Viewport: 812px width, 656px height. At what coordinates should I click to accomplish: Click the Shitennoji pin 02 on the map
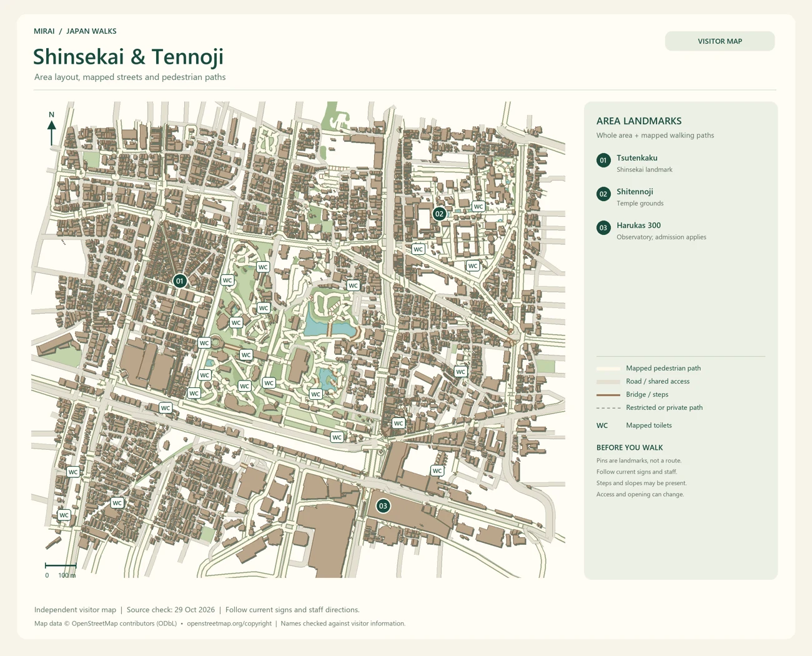440,214
